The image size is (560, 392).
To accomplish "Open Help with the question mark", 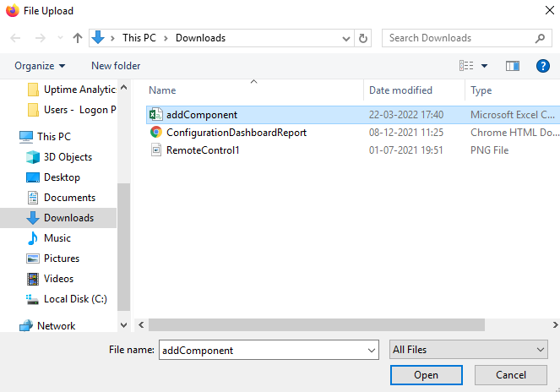I will pos(543,66).
